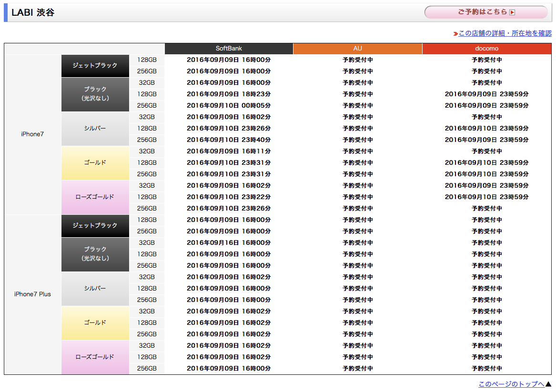Click the iPhone7 ゴールド color cell
Viewport: 556px width, 392px height.
(x=95, y=163)
